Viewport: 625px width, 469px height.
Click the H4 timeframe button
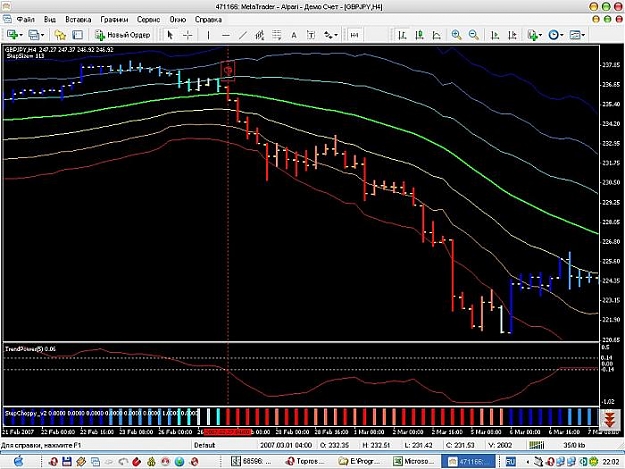(354, 35)
